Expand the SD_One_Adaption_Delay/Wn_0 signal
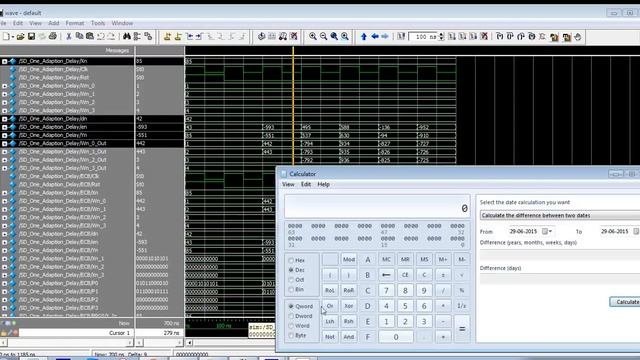Screen dimensions: 640x360 coord(4,86)
